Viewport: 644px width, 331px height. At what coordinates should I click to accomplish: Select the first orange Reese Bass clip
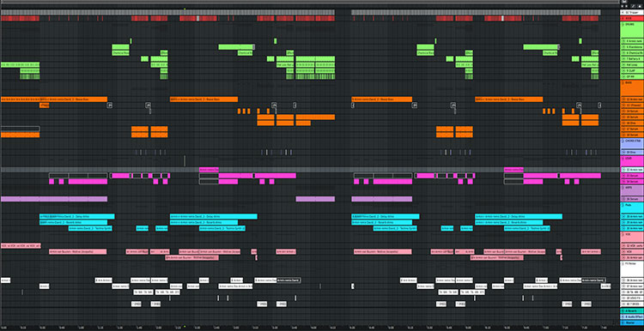pos(74,99)
